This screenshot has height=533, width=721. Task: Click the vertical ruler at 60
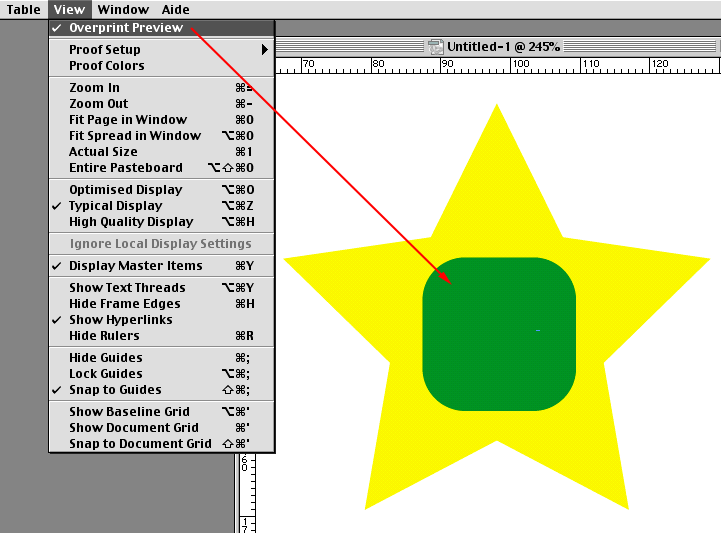click(x=245, y=464)
